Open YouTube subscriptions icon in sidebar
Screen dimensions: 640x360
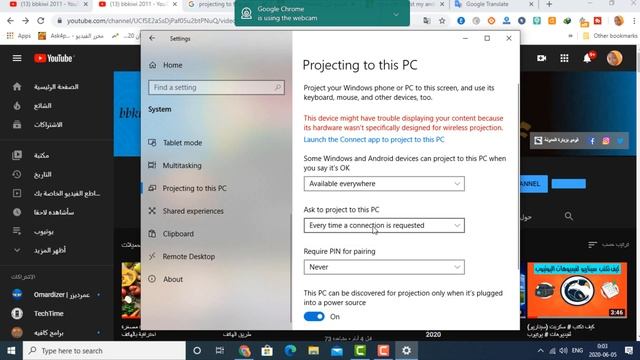[17, 124]
